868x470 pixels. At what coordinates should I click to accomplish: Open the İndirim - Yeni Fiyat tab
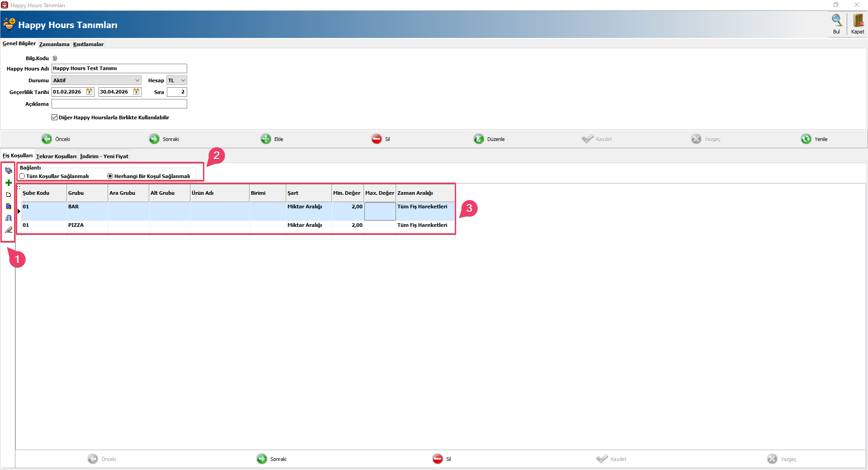click(x=104, y=156)
